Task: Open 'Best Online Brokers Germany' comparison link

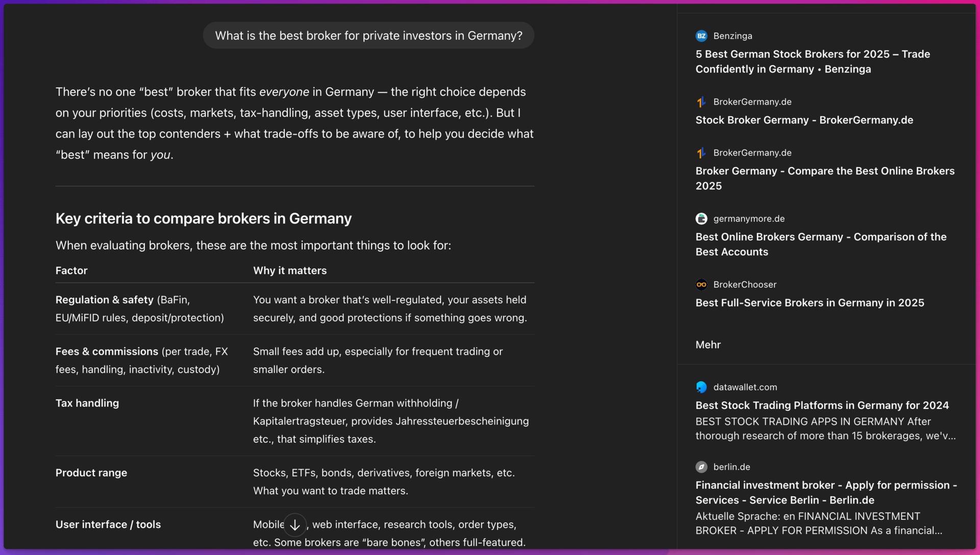Action: coord(821,244)
